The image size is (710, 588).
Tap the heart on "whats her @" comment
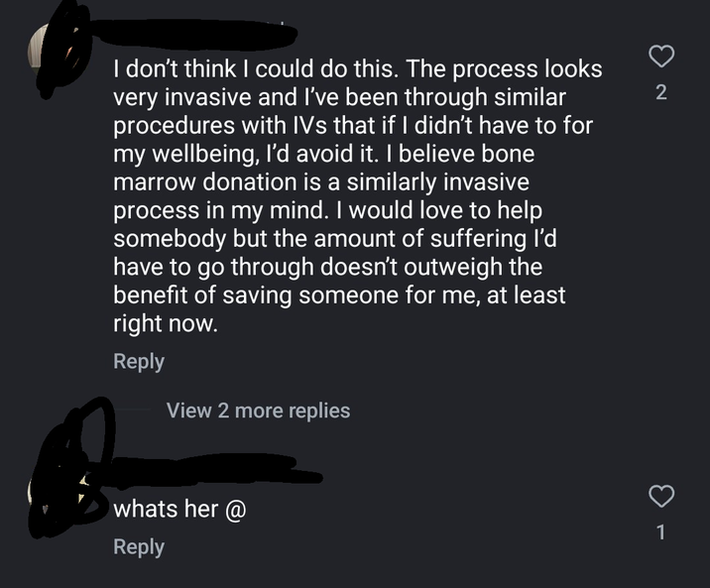click(661, 496)
